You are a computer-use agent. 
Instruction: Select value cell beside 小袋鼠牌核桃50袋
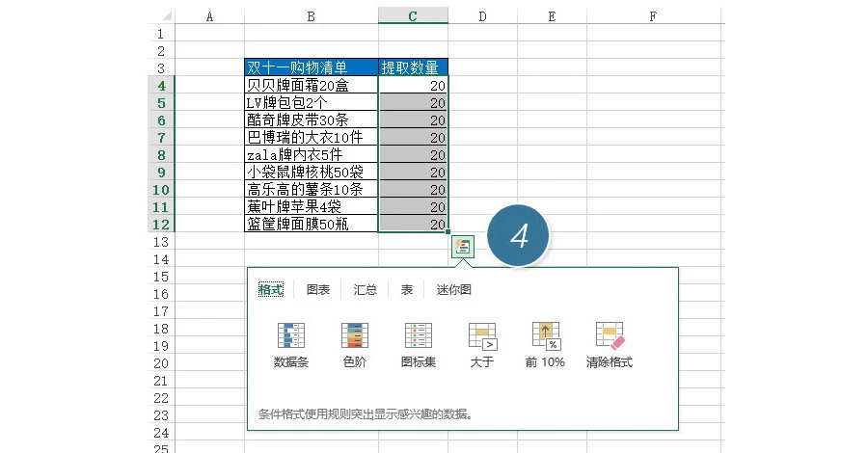click(x=413, y=172)
